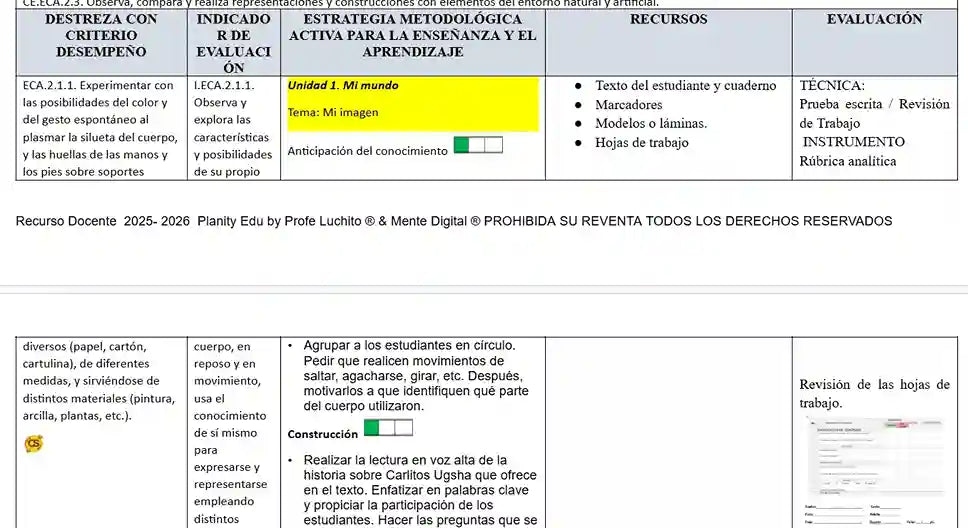The width and height of the screenshot is (968, 528).
Task: Click the INDICADOR DE EVALUACIÓN header cell
Action: 233,44
